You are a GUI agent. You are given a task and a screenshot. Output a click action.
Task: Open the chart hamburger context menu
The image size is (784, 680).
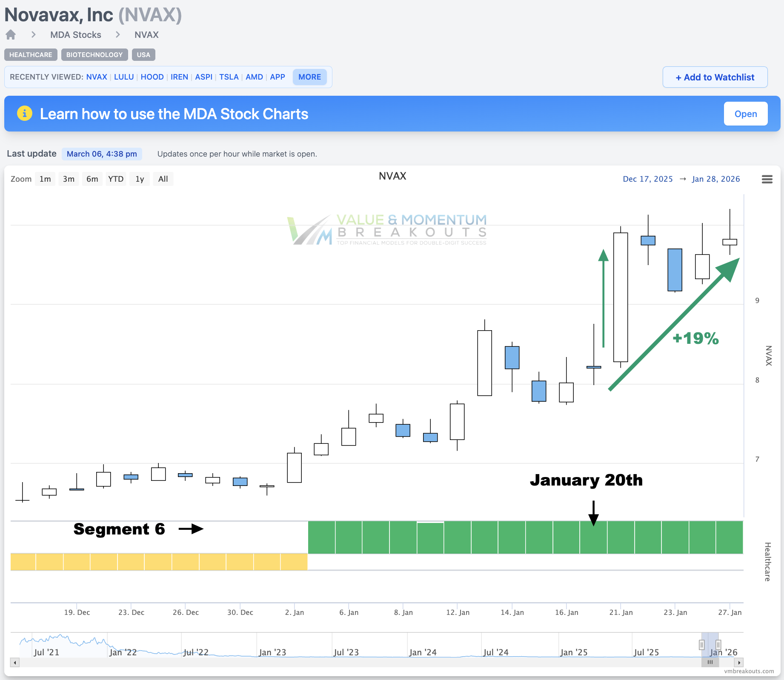click(x=767, y=179)
